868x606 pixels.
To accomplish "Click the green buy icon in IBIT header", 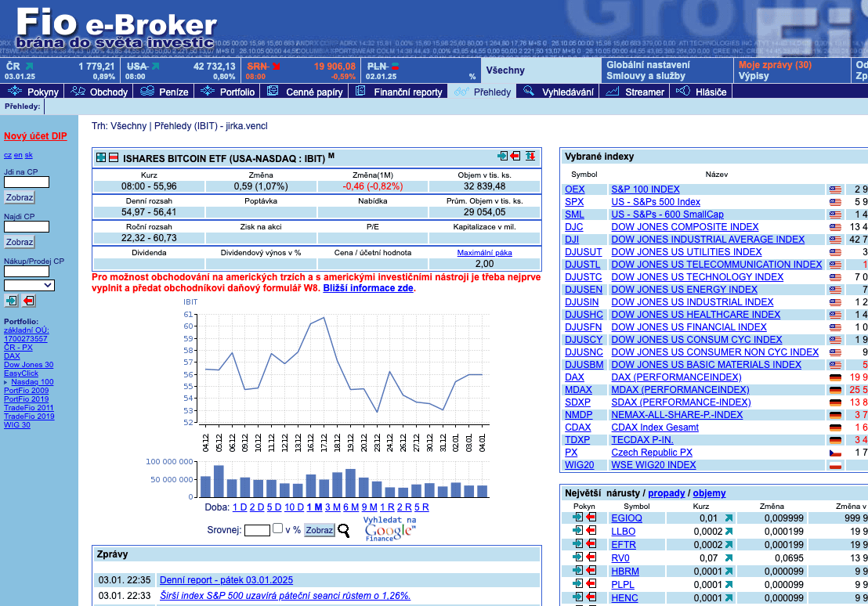I will (503, 157).
